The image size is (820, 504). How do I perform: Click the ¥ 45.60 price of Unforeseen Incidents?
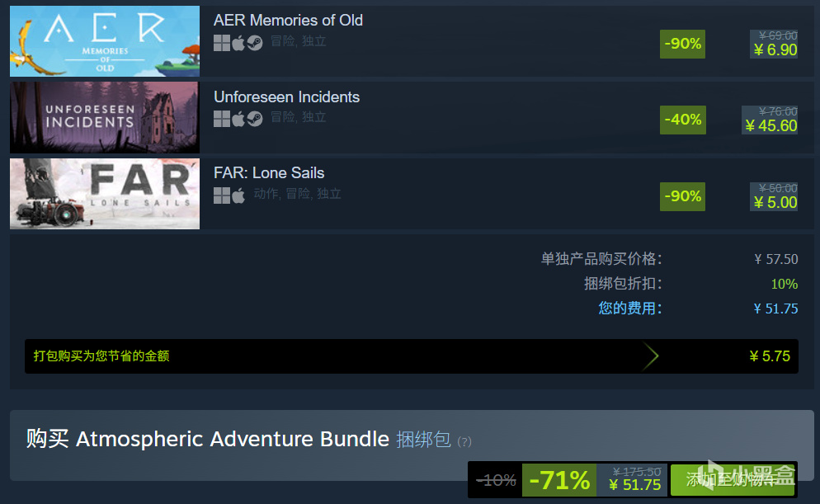tap(771, 126)
